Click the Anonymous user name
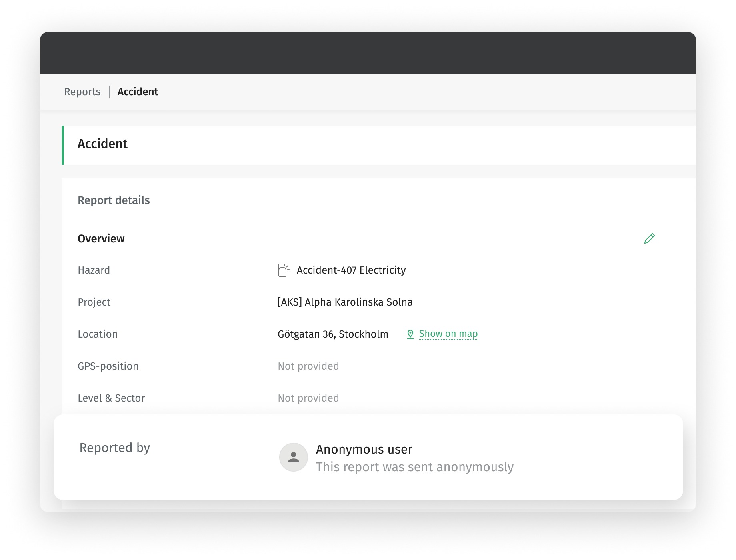Viewport: 736px width, 560px height. (x=364, y=449)
